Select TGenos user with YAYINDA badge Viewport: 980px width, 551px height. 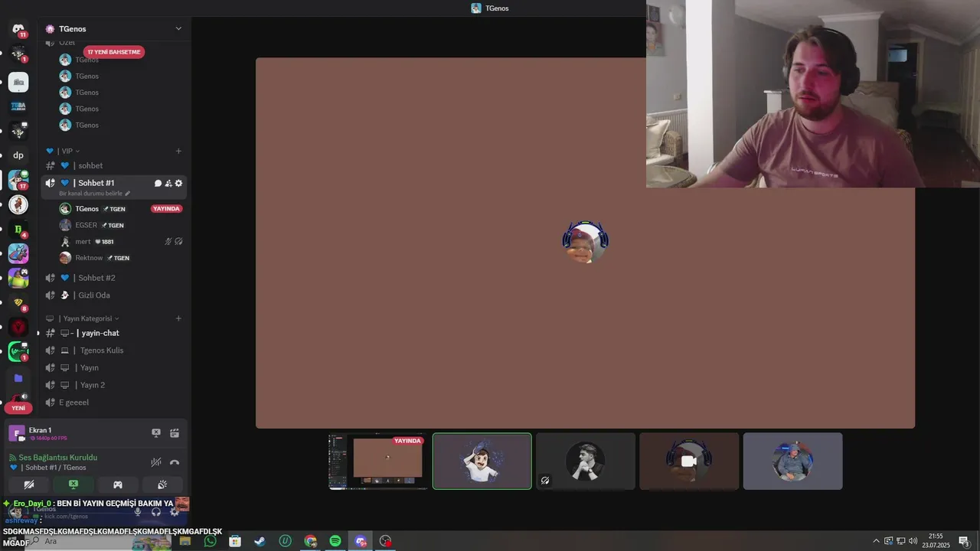coord(121,209)
